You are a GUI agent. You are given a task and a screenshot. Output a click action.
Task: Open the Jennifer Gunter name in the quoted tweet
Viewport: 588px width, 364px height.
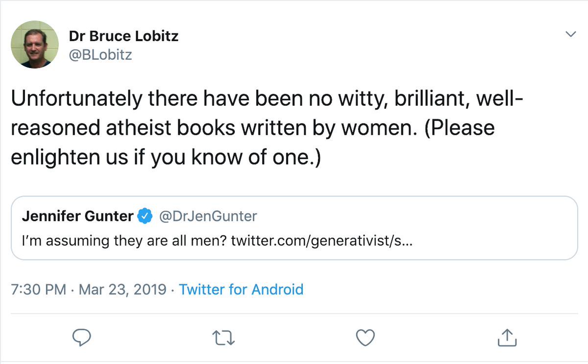point(77,216)
